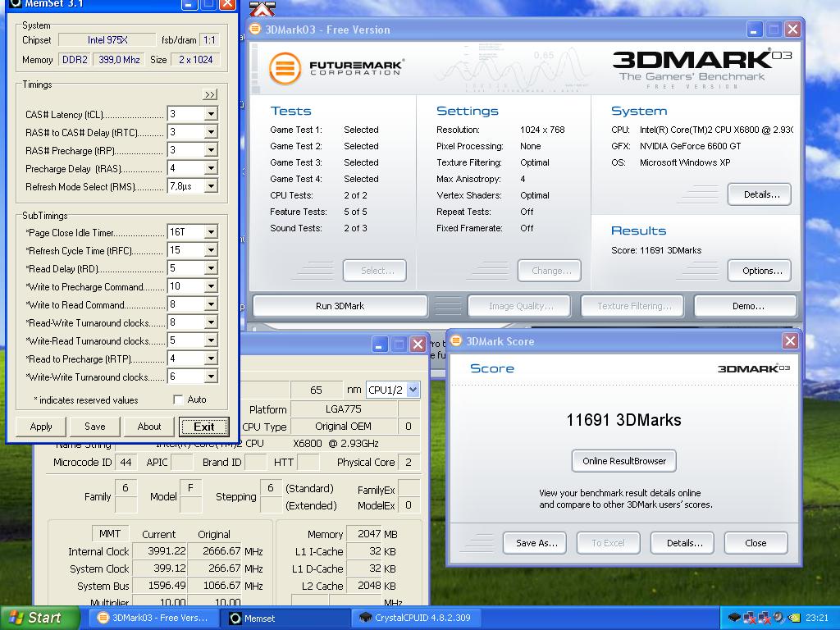The image size is (840, 630).
Task: Click Close in 3DMark Score dialog
Action: click(756, 543)
